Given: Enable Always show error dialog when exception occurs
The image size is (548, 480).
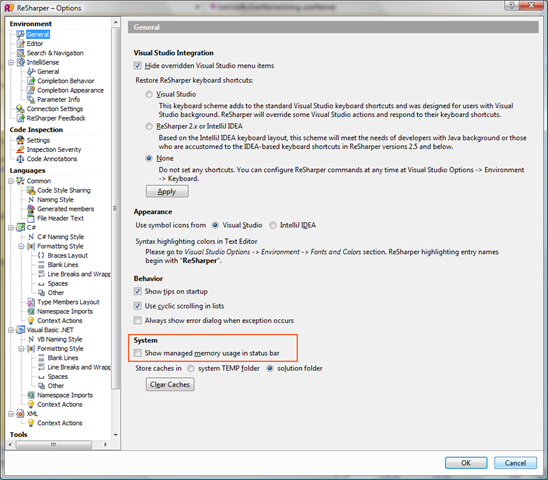Looking at the screenshot, I should tap(138, 320).
